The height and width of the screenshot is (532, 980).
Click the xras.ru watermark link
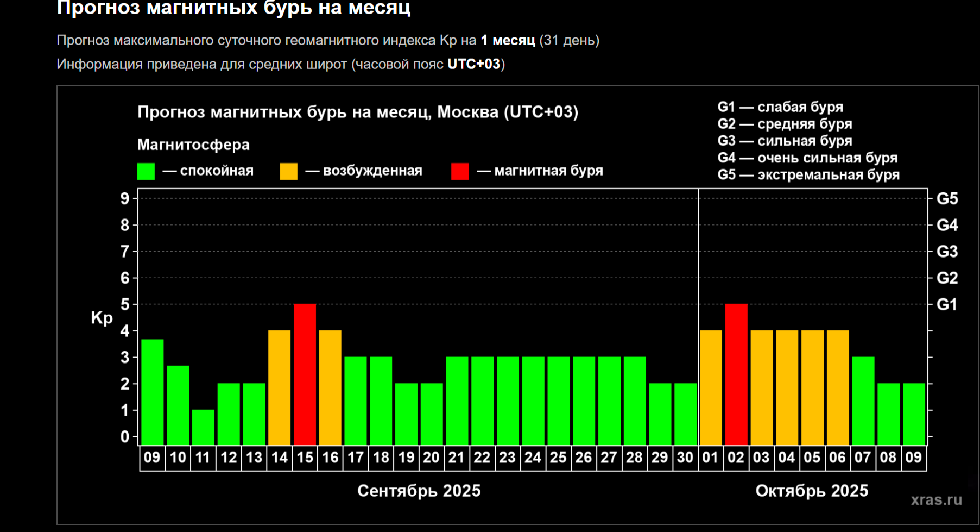pos(936,500)
